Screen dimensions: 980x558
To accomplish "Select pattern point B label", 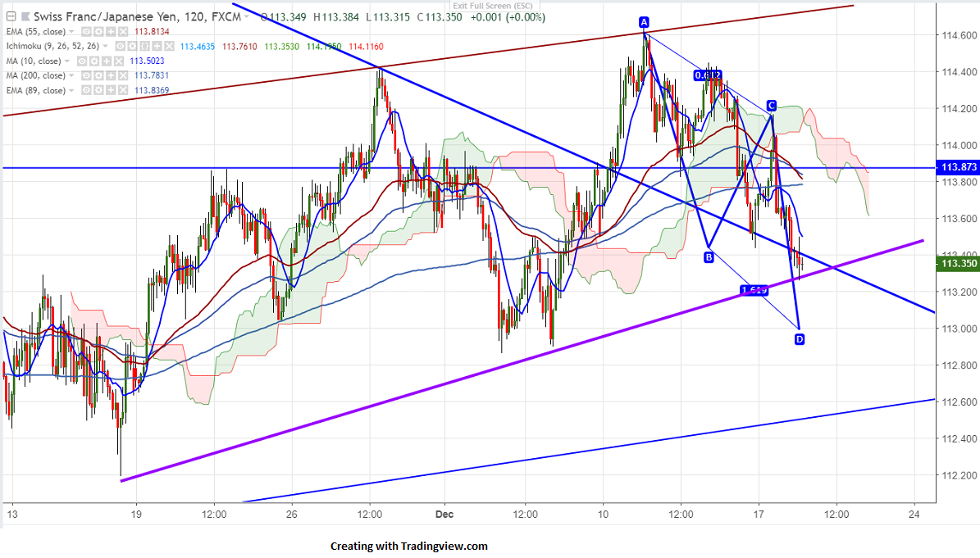I will [x=709, y=256].
